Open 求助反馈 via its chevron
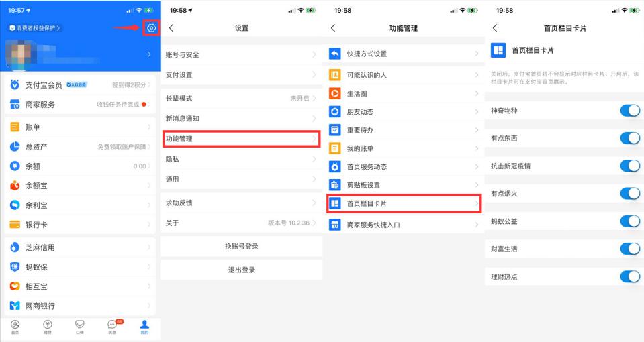644x342 pixels. click(x=314, y=203)
